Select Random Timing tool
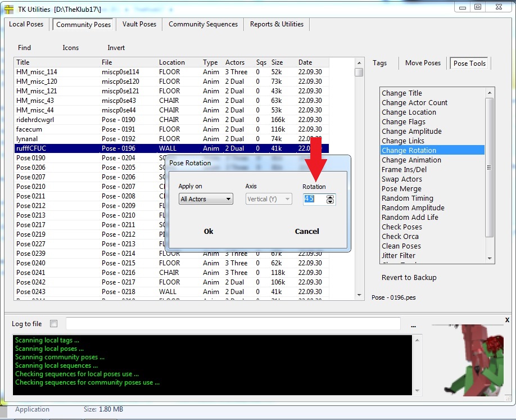This screenshot has width=516, height=420. pyautogui.click(x=408, y=198)
